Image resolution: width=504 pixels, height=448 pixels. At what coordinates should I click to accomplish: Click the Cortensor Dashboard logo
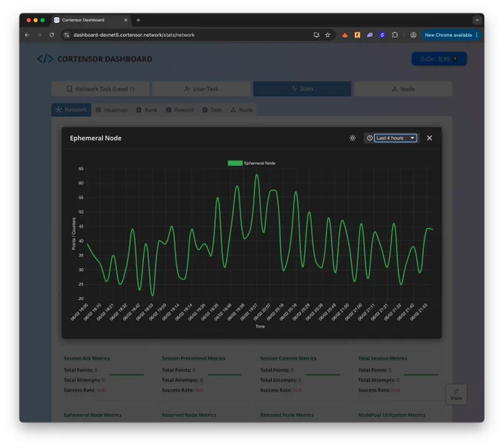95,59
